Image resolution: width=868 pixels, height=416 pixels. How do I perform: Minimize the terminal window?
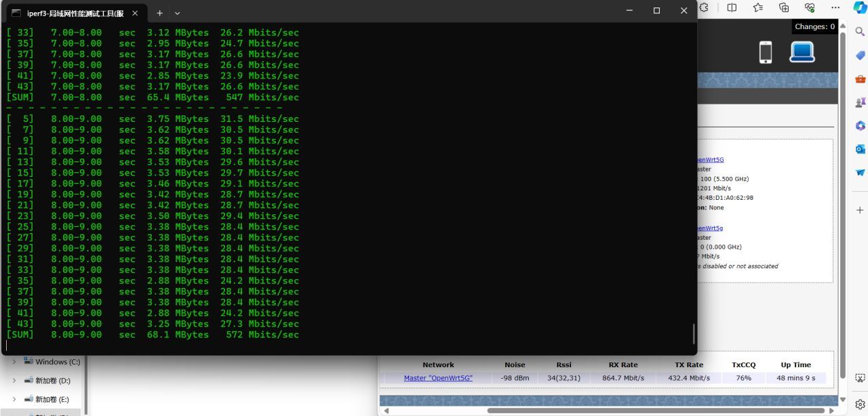(629, 11)
